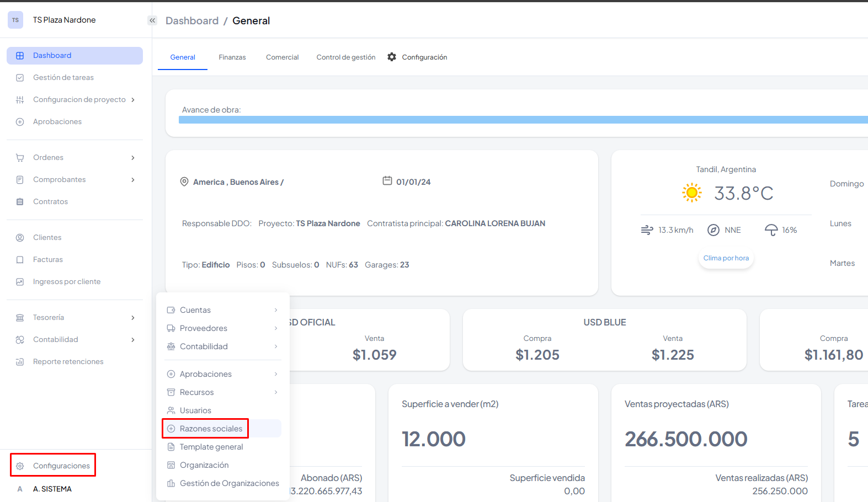The width and height of the screenshot is (868, 502).
Task: Click the sun weather icon
Action: click(691, 193)
